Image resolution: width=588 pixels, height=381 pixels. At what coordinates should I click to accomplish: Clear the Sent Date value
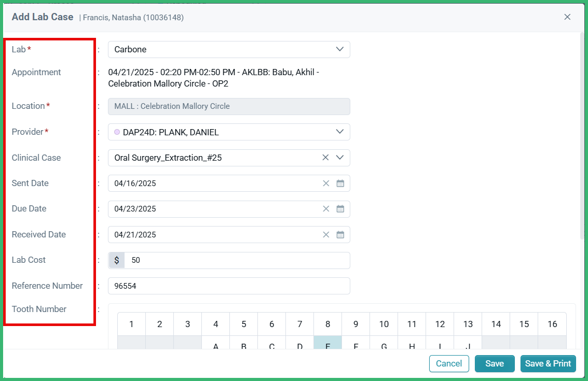pos(326,183)
